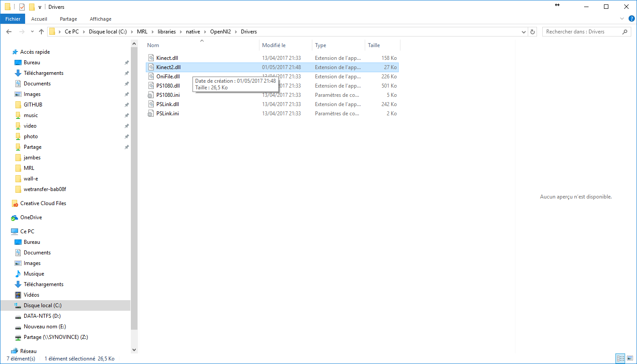The width and height of the screenshot is (637, 364).
Task: Open the quick access toolbar customize dropdown
Action: (x=40, y=7)
